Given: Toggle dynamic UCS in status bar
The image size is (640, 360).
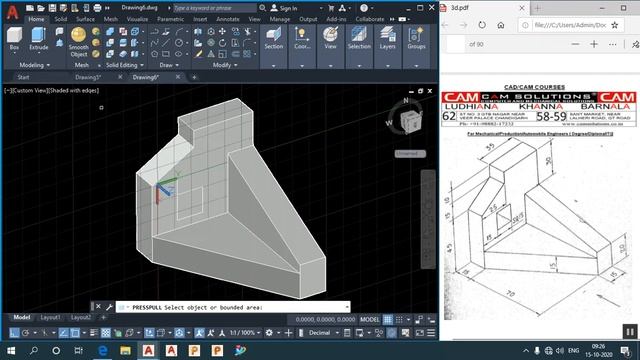Looking at the screenshot, I should 149,333.
